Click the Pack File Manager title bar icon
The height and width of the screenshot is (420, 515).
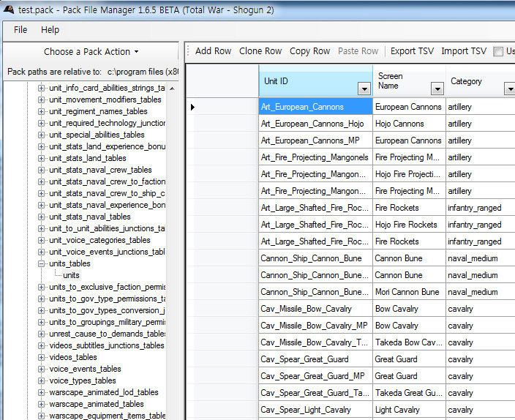[x=10, y=9]
